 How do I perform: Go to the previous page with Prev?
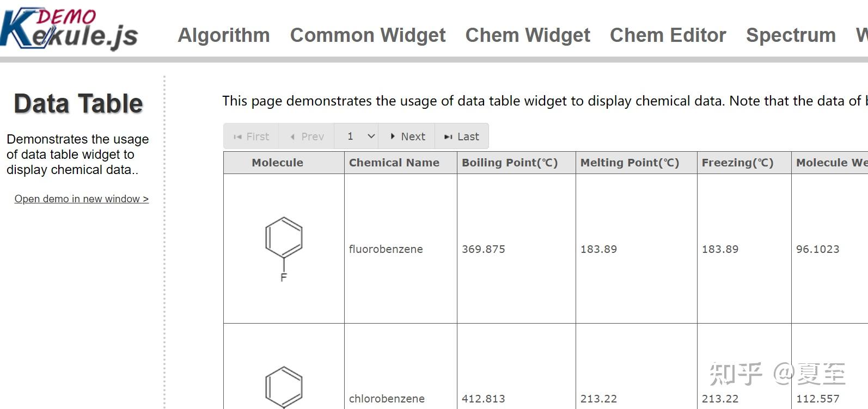pos(307,137)
